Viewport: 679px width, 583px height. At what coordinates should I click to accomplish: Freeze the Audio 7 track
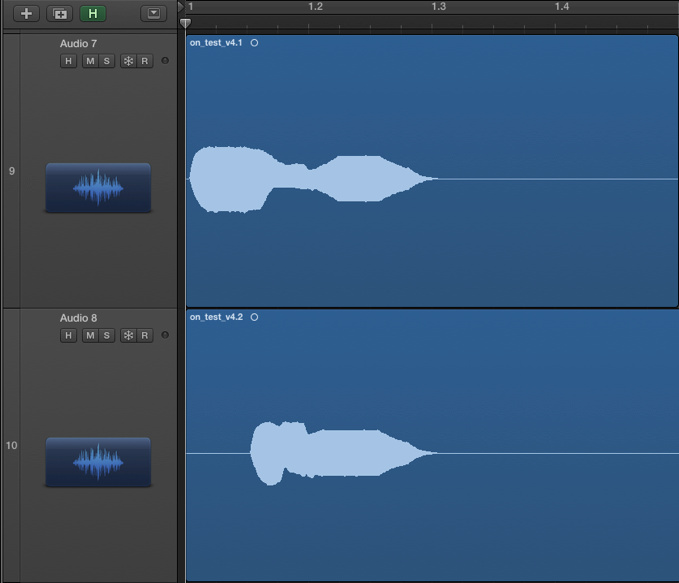click(128, 61)
